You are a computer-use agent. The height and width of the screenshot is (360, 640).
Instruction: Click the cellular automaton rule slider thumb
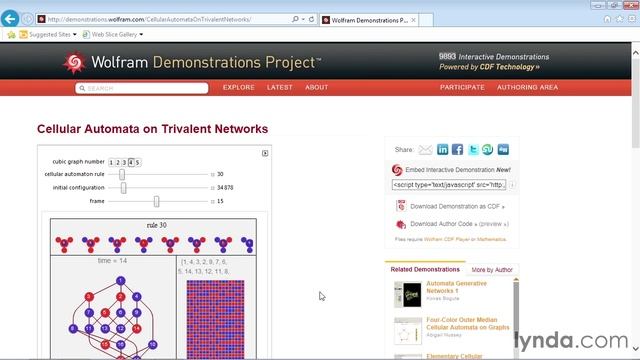click(122, 174)
